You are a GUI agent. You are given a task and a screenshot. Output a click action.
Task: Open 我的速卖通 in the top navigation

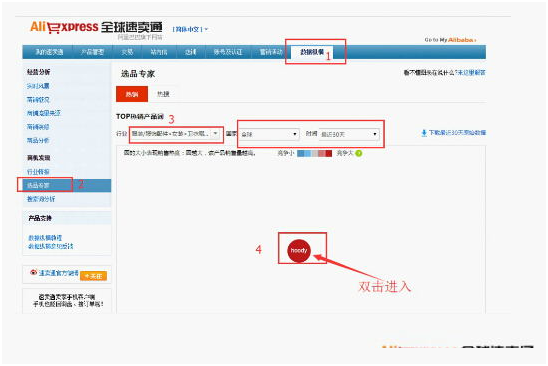[49, 52]
